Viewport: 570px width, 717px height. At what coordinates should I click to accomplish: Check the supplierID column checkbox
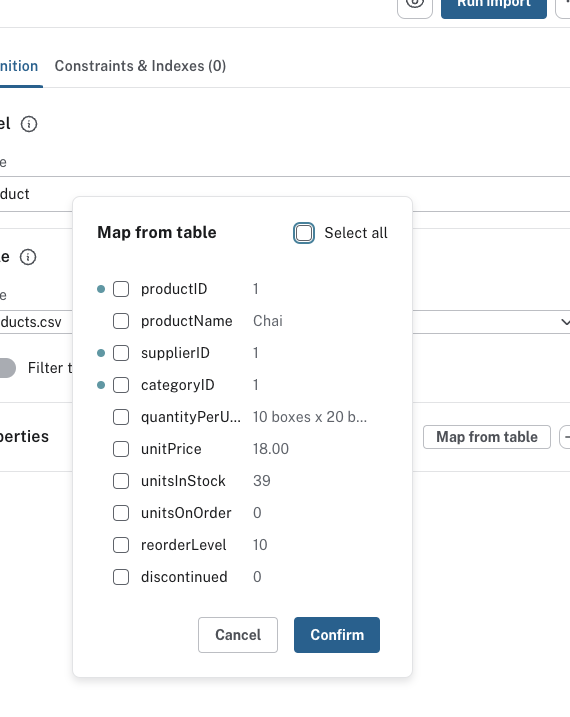[x=121, y=353]
